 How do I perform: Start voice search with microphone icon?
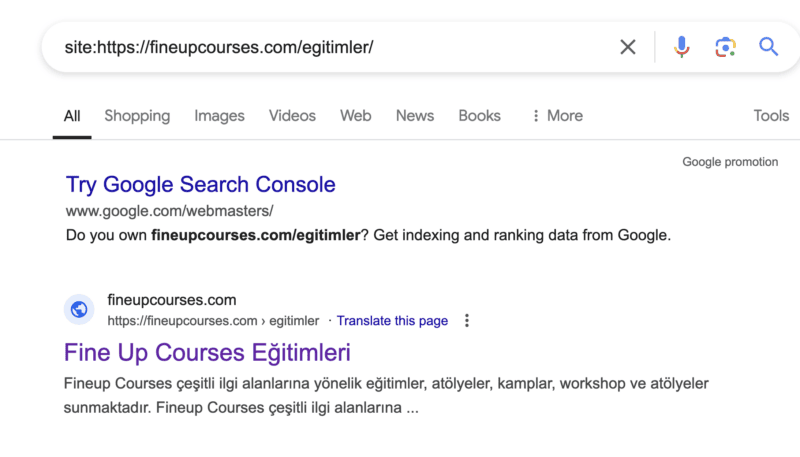[x=681, y=47]
